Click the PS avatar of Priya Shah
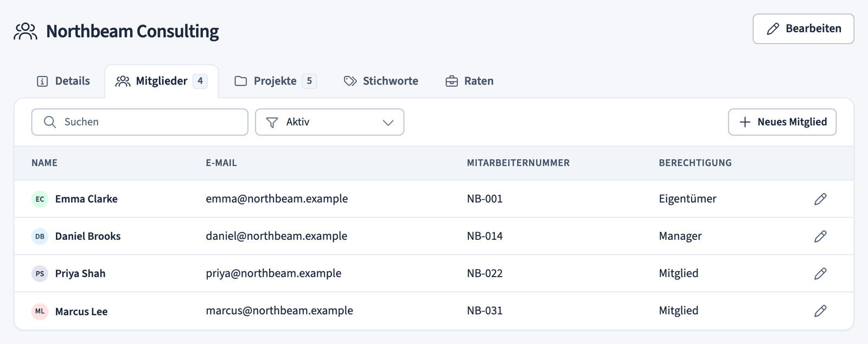 (40, 273)
